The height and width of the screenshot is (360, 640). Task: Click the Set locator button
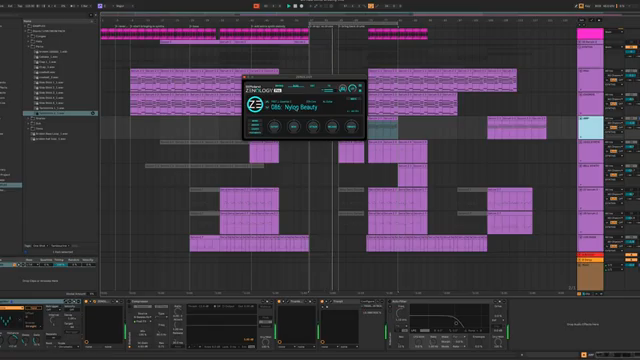[x=582, y=20]
